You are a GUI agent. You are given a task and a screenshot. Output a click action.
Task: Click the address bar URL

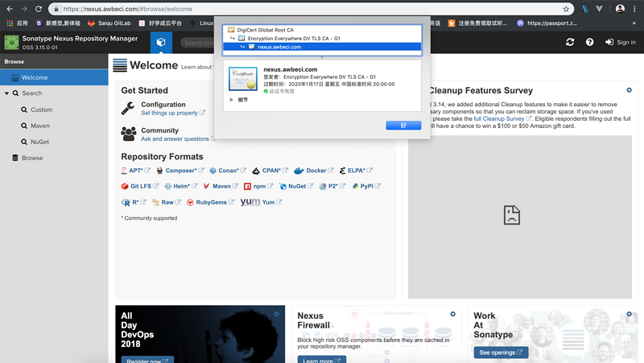[x=127, y=9]
